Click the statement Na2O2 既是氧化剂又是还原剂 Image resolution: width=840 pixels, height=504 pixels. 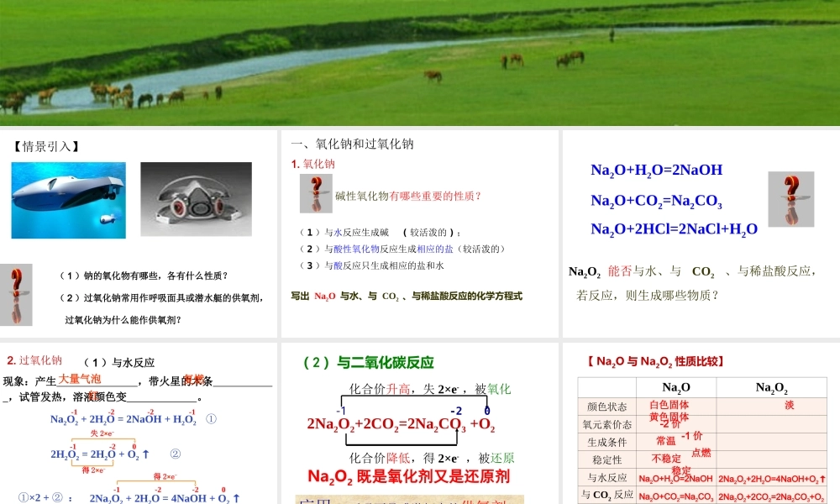click(409, 476)
